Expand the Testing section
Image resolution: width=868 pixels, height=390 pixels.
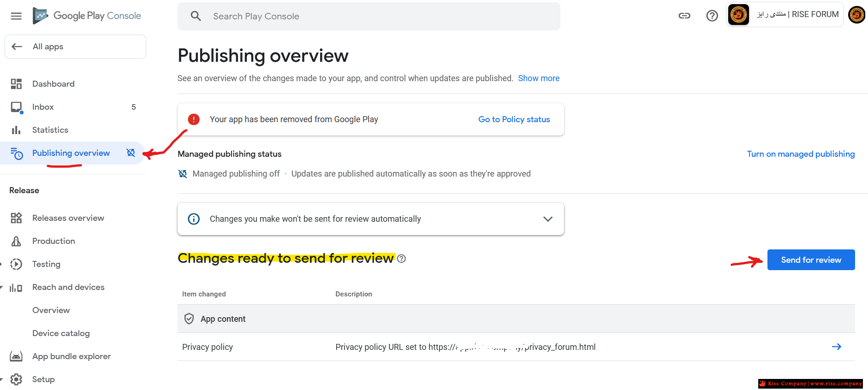pyautogui.click(x=1, y=264)
